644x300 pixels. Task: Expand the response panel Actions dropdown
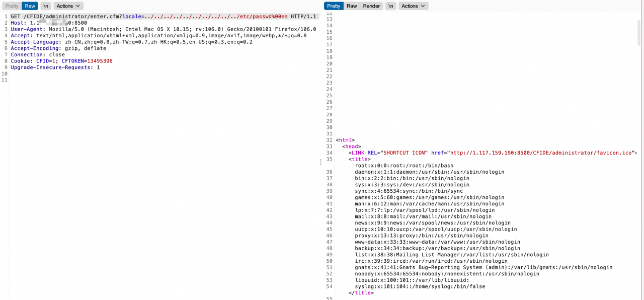[x=414, y=6]
